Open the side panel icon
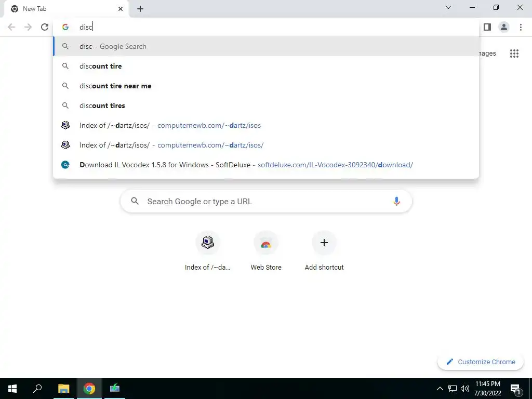 click(x=487, y=27)
